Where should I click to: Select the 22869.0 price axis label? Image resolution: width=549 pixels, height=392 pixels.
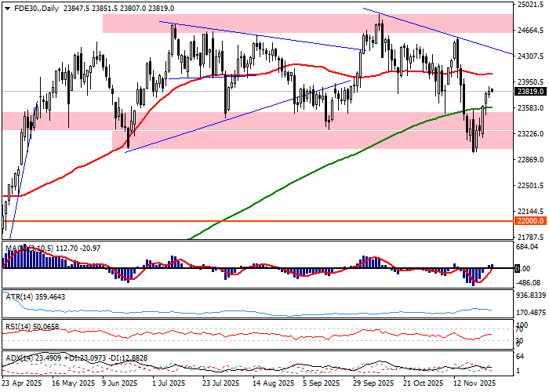[x=532, y=160]
